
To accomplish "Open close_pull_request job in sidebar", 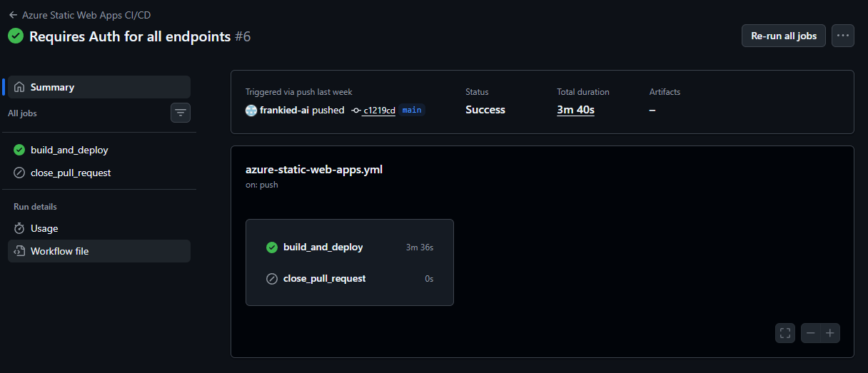I will coord(71,173).
